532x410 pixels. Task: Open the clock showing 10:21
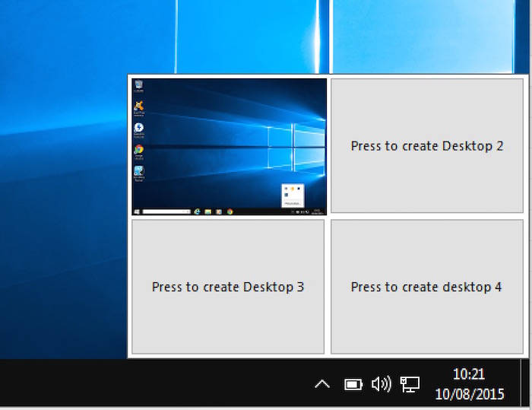tap(469, 384)
